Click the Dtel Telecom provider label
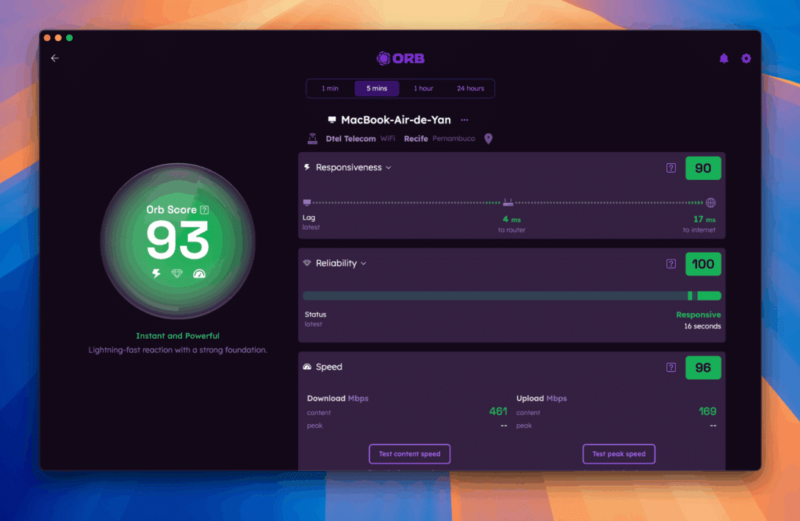 pyautogui.click(x=351, y=139)
